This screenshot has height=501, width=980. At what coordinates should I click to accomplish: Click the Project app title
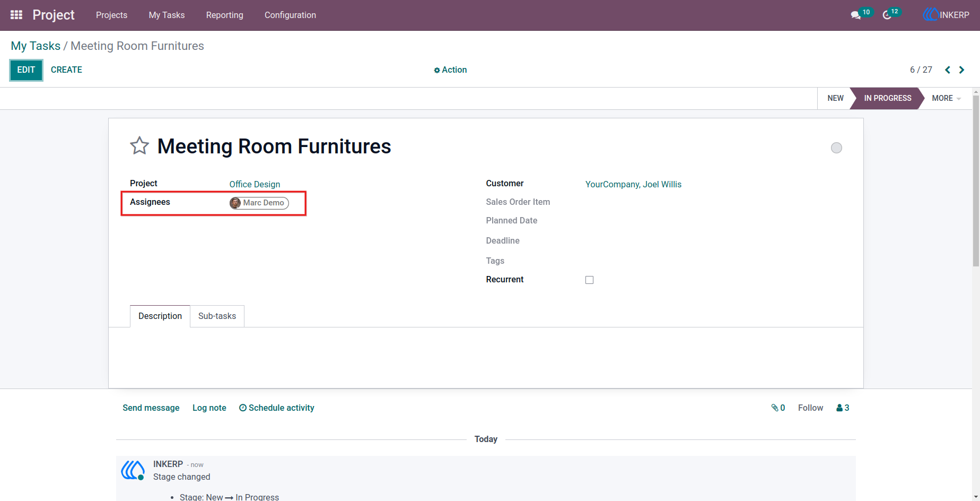(x=54, y=15)
